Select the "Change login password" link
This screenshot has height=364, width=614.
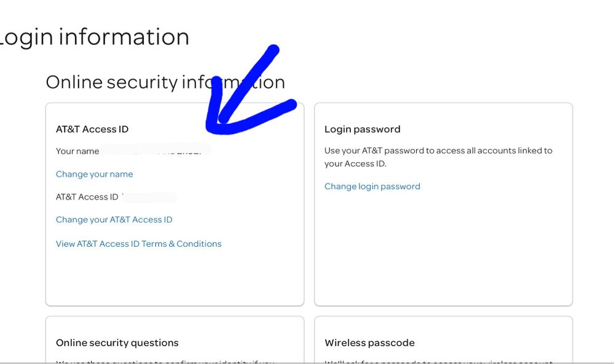[372, 187]
